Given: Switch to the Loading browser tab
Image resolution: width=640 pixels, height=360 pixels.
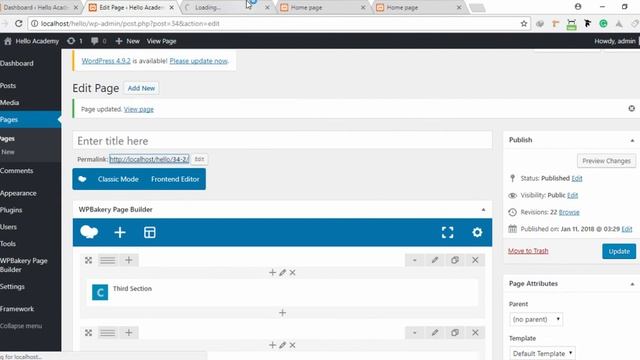Looking at the screenshot, I should (x=227, y=7).
